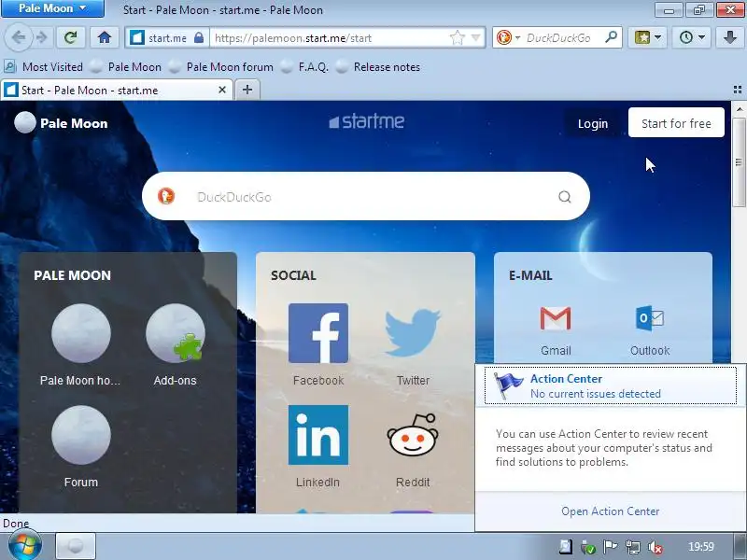Close the Start - Pale Moon tab
The width and height of the screenshot is (747, 560).
pyautogui.click(x=222, y=90)
